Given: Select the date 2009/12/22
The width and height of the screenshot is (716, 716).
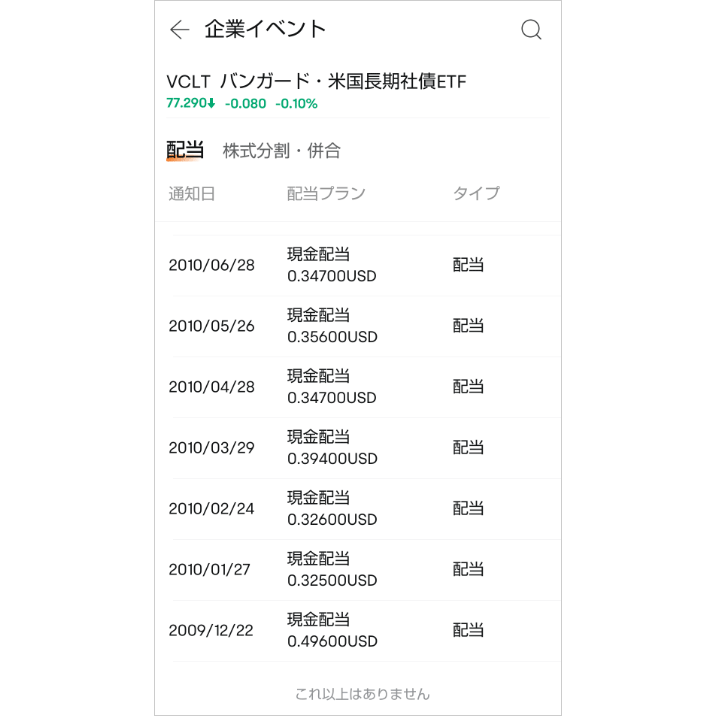Looking at the screenshot, I should (211, 631).
